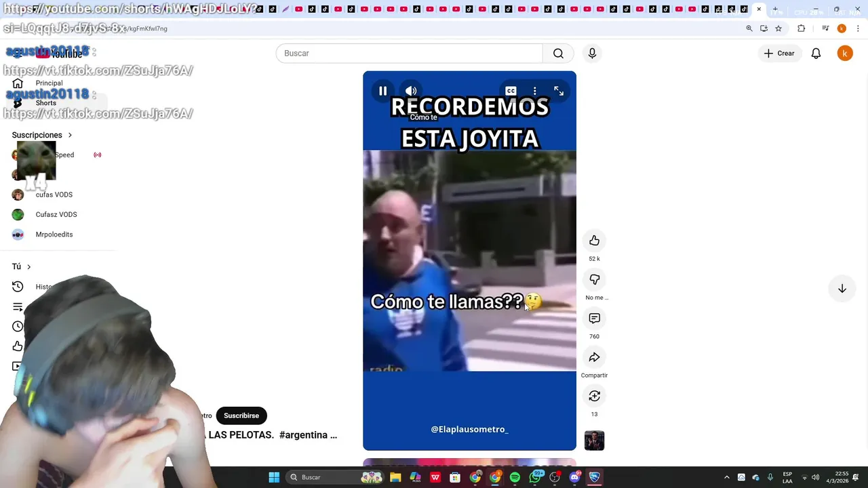This screenshot has width=868, height=488.
Task: Open the Windows Start menu
Action: 274,477
